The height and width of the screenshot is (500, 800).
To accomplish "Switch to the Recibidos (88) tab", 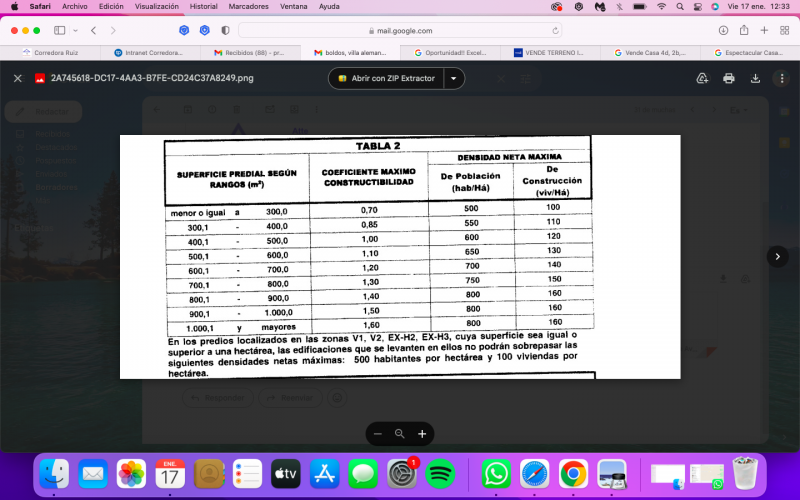I will coord(250,53).
